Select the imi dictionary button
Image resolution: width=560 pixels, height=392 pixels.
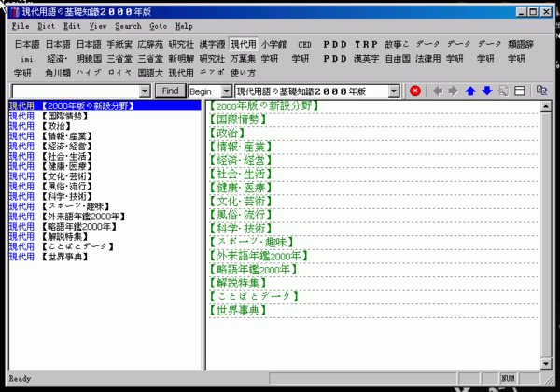[27, 59]
